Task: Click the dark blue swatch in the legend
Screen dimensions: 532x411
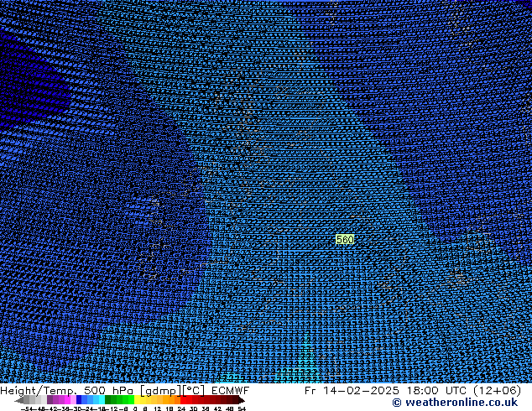Action: click(x=79, y=400)
